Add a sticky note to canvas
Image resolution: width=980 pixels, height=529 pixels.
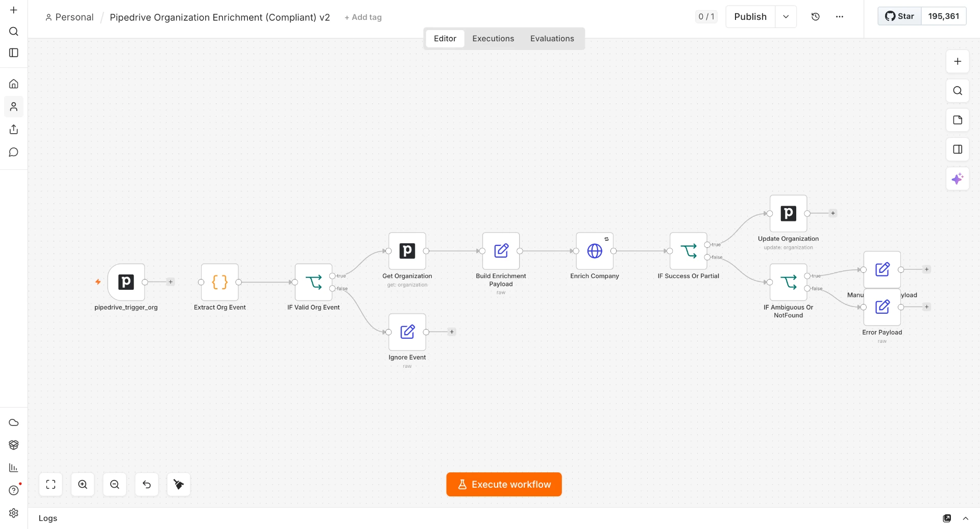pos(958,120)
